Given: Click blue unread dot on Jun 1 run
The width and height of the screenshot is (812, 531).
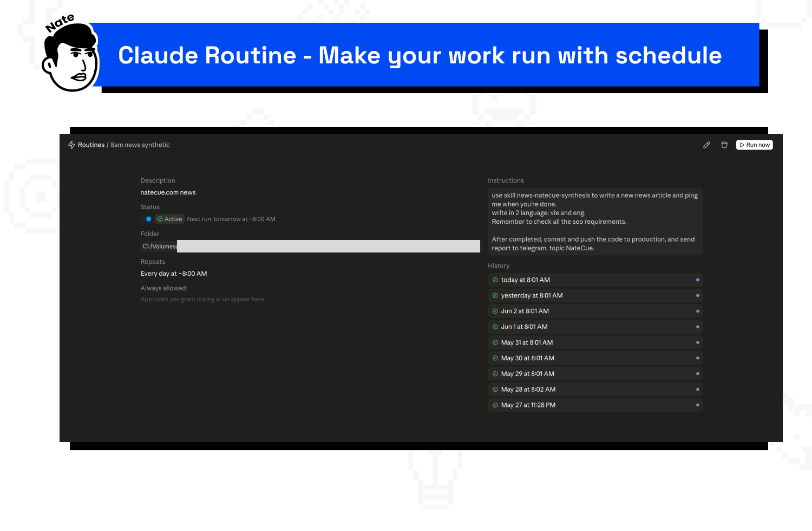Looking at the screenshot, I should pos(698,327).
